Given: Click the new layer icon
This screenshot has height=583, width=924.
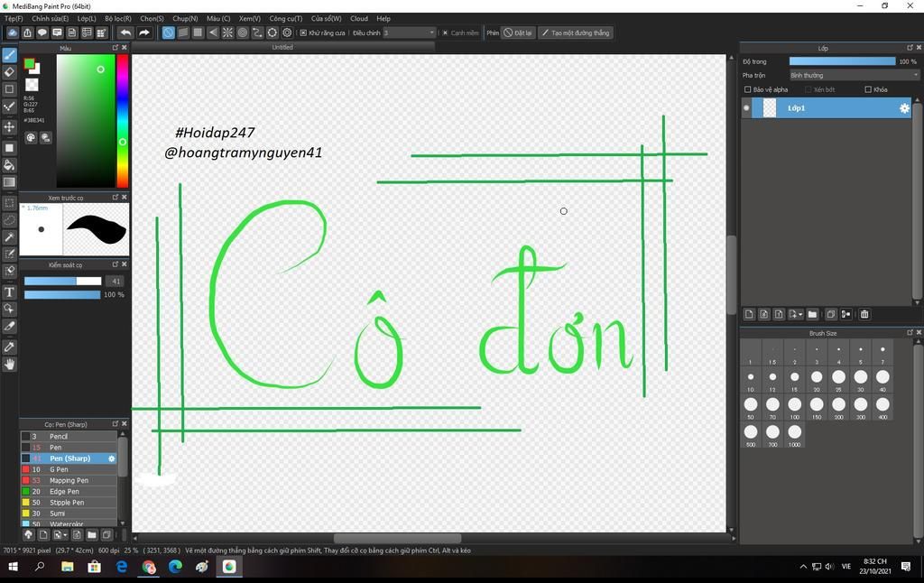Looking at the screenshot, I should [749, 314].
